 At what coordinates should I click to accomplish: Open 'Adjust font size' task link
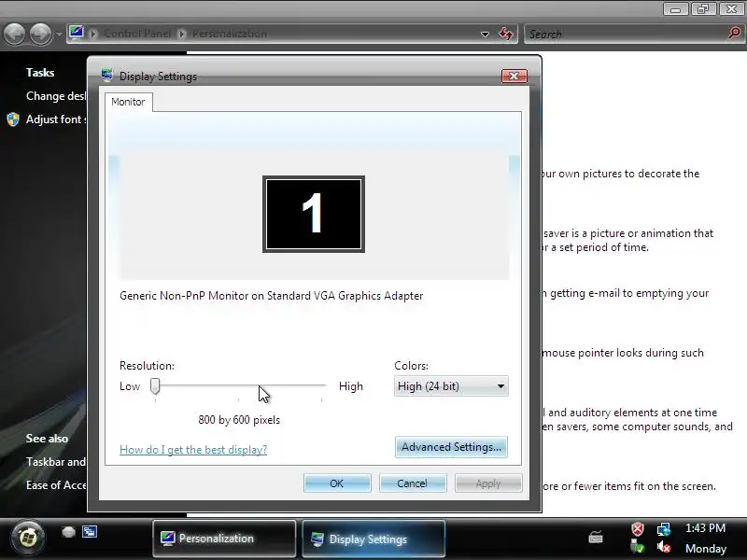click(x=56, y=119)
